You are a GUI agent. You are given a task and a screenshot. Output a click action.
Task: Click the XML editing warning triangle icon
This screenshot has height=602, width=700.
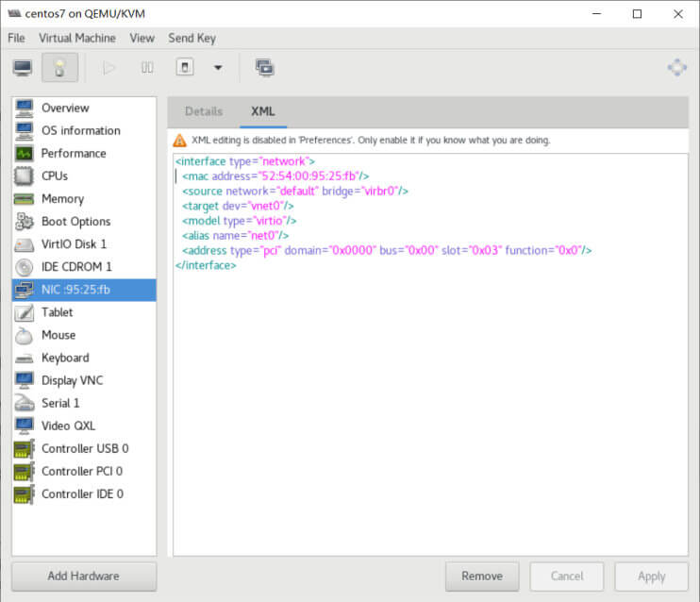(x=179, y=141)
